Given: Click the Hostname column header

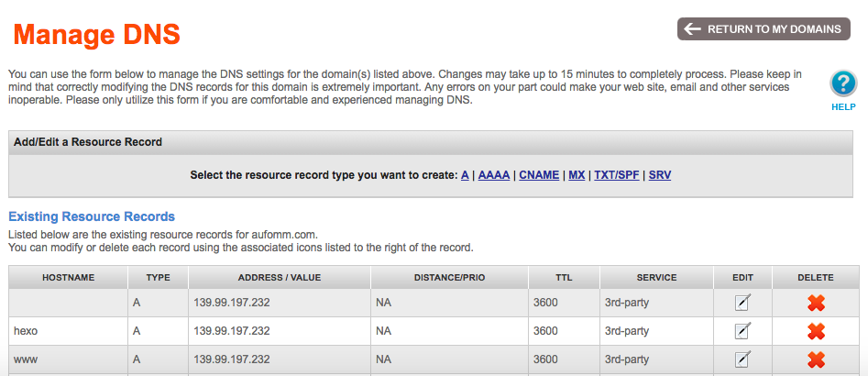Looking at the screenshot, I should click(x=68, y=277).
